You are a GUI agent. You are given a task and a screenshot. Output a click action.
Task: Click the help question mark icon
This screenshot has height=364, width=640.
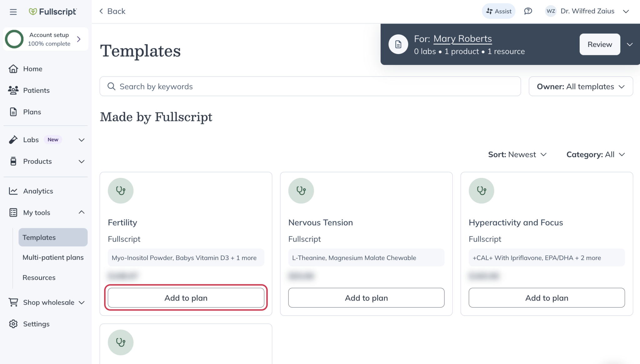click(x=528, y=11)
